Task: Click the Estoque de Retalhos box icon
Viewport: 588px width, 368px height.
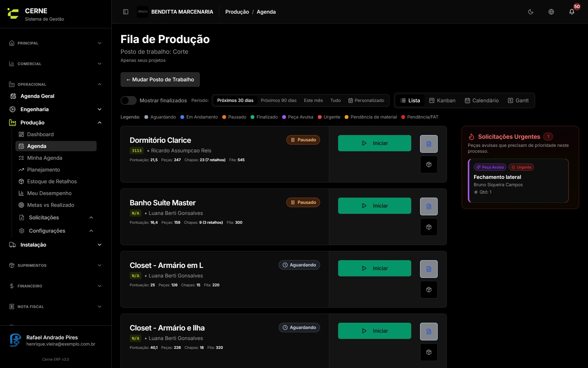Action: [x=21, y=181]
